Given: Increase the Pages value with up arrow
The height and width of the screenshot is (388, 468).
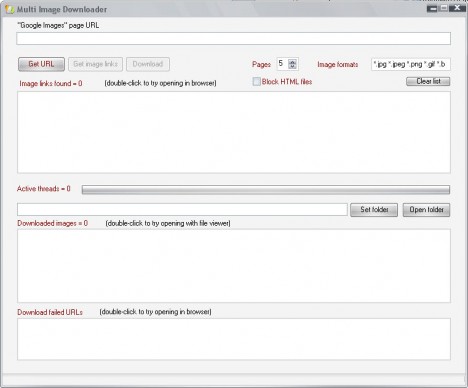Looking at the screenshot, I should tap(292, 61).
